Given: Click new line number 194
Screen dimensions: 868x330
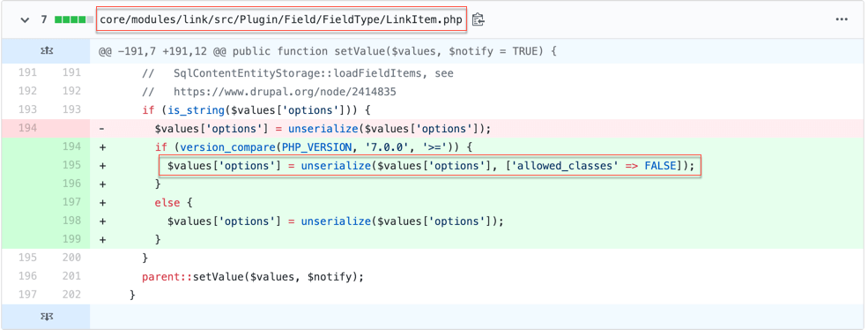Looking at the screenshot, I should (x=71, y=146).
